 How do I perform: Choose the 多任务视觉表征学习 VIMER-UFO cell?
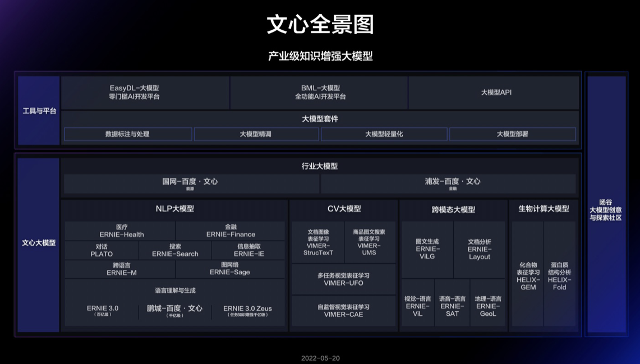pyautogui.click(x=344, y=279)
